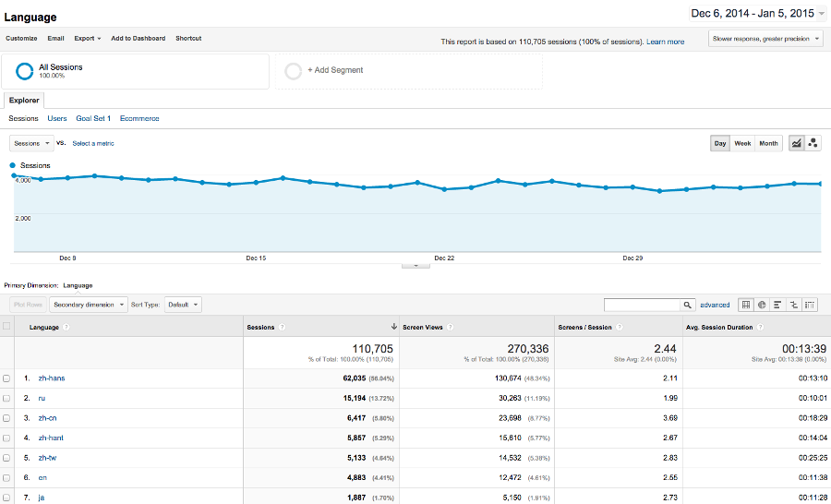This screenshot has width=831, height=504.
Task: Open the advanced filter link
Action: point(715,305)
